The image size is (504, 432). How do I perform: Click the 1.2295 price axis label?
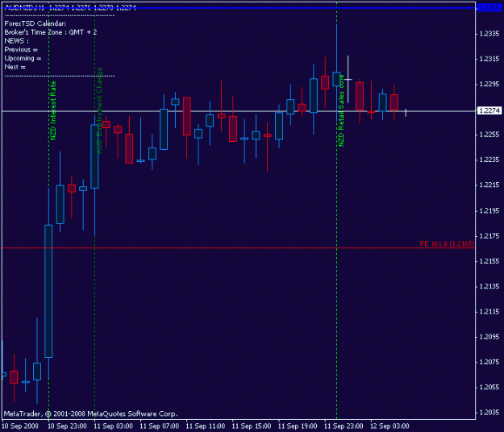click(489, 84)
